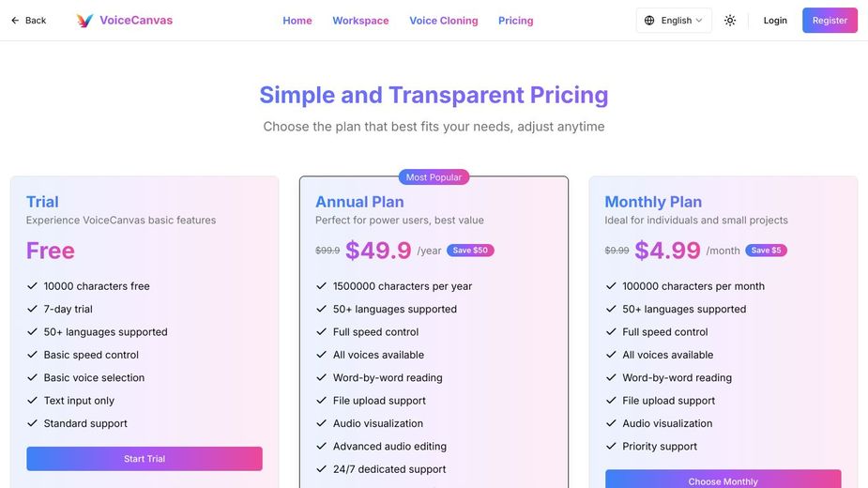The width and height of the screenshot is (868, 488).
Task: Open Voice Cloning nav item
Action: tap(444, 21)
